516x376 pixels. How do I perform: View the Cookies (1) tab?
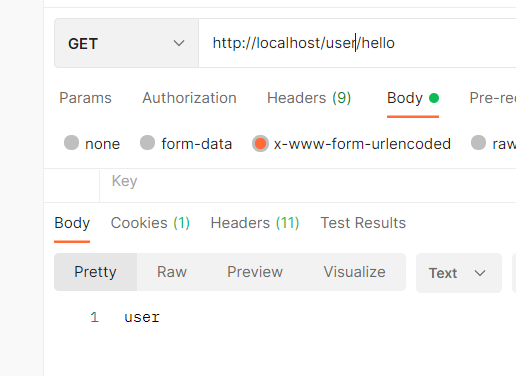click(x=150, y=223)
